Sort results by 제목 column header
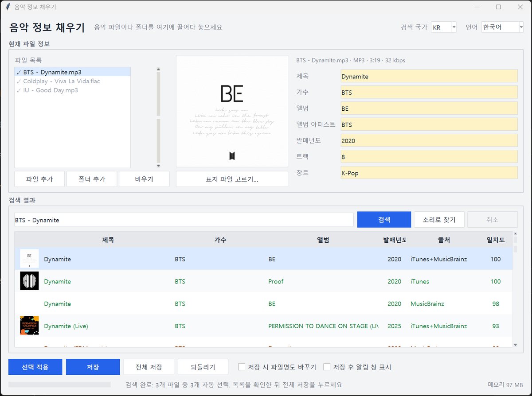This screenshot has height=396, width=532. 108,240
